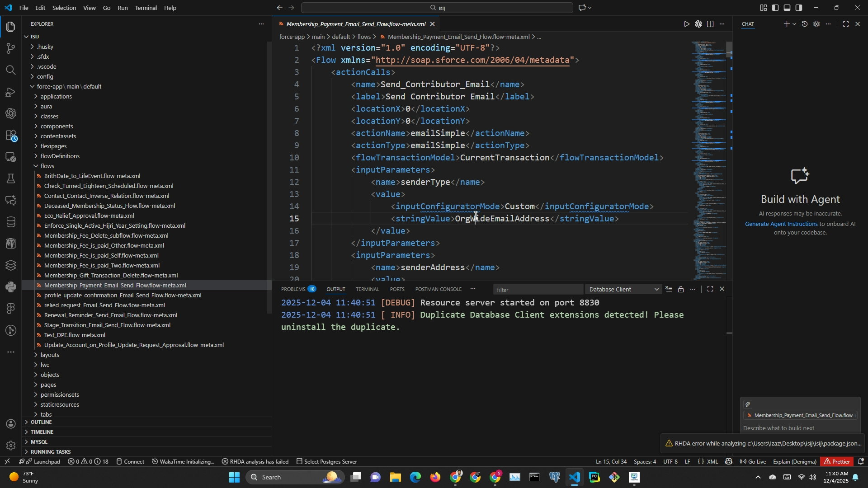Open Manage gear icon in activity bar
Screen dimensions: 868x488
(x=11, y=446)
